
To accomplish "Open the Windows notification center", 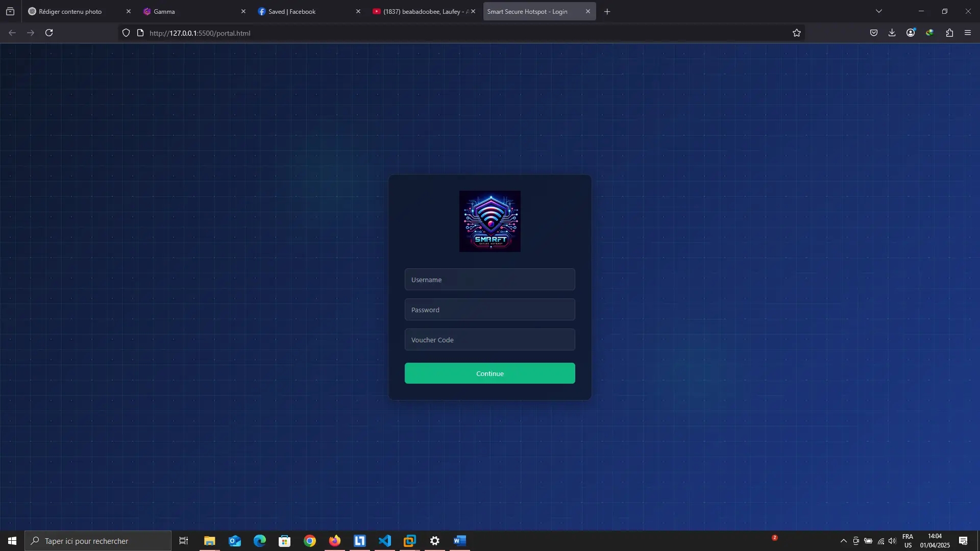I will pyautogui.click(x=963, y=541).
